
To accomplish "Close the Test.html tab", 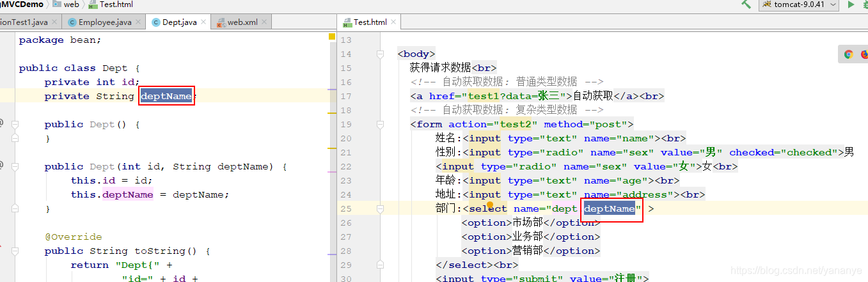I will 394,22.
